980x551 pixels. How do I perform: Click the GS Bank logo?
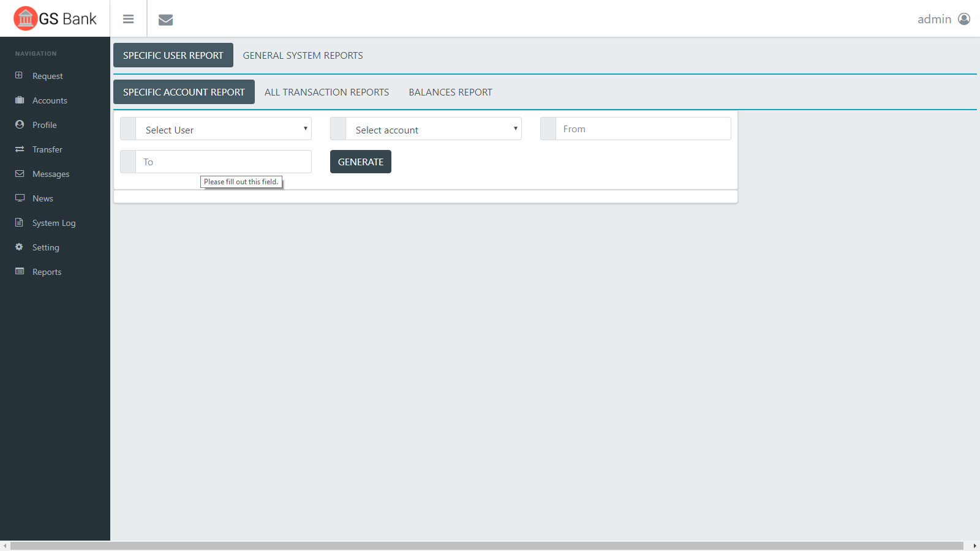[x=55, y=18]
